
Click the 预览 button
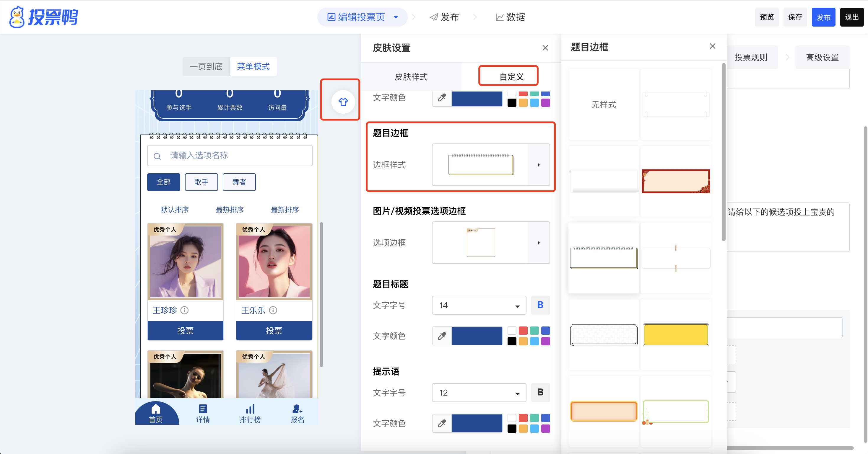tap(767, 17)
